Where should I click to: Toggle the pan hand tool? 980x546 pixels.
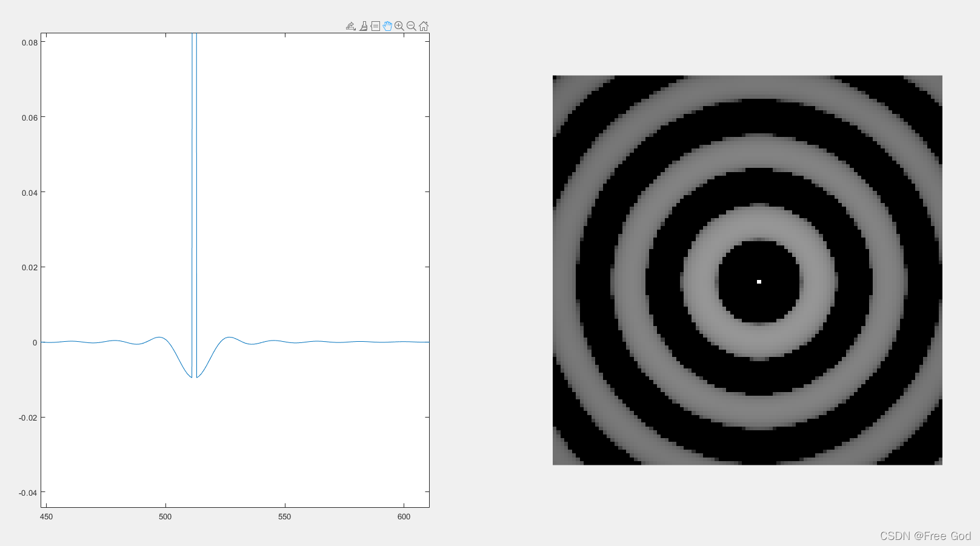387,26
